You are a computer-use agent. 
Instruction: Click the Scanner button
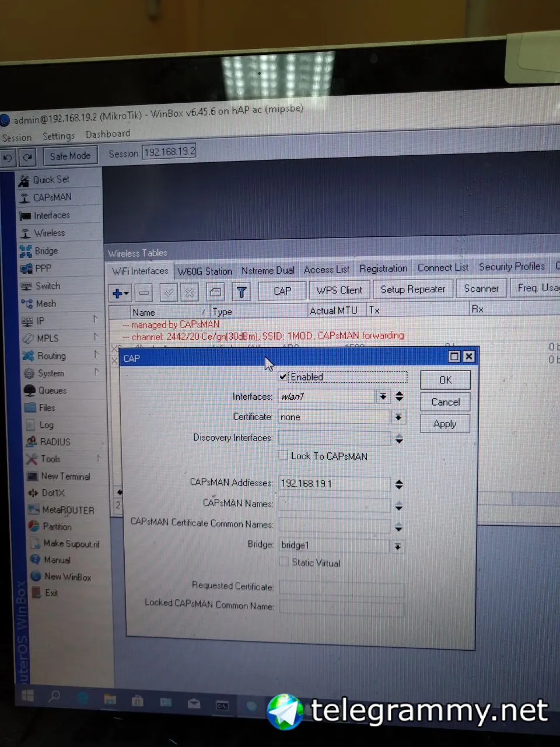tap(481, 289)
